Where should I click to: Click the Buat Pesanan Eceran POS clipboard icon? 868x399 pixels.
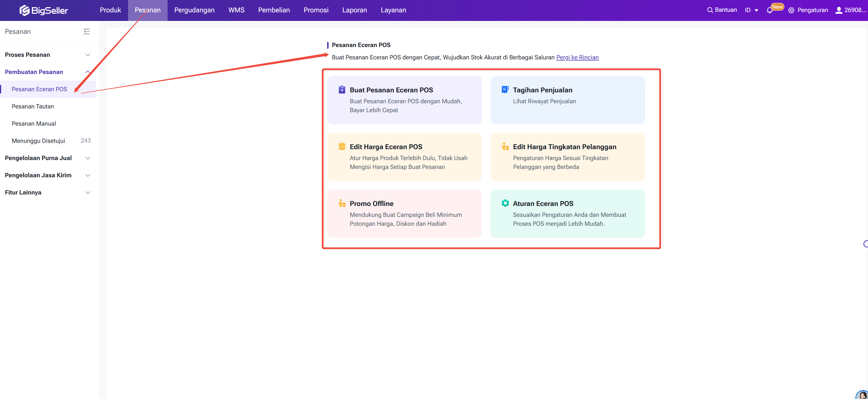click(x=342, y=90)
